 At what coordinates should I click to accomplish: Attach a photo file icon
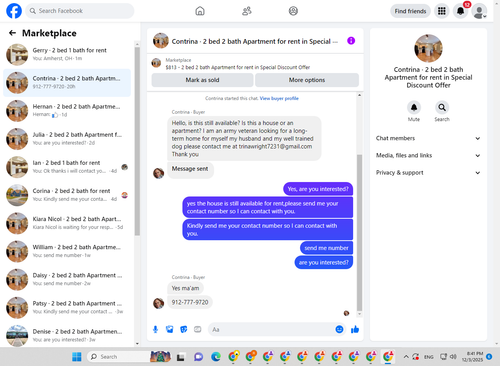point(170,329)
